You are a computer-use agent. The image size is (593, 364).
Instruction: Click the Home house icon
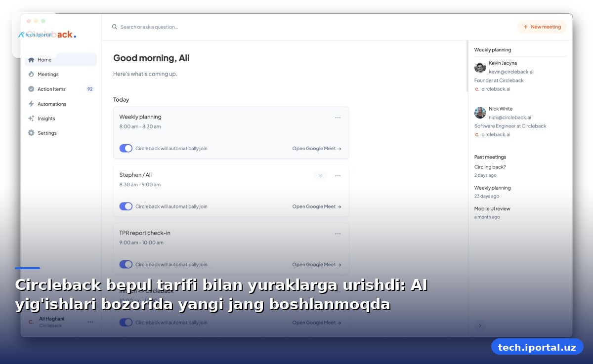(31, 60)
